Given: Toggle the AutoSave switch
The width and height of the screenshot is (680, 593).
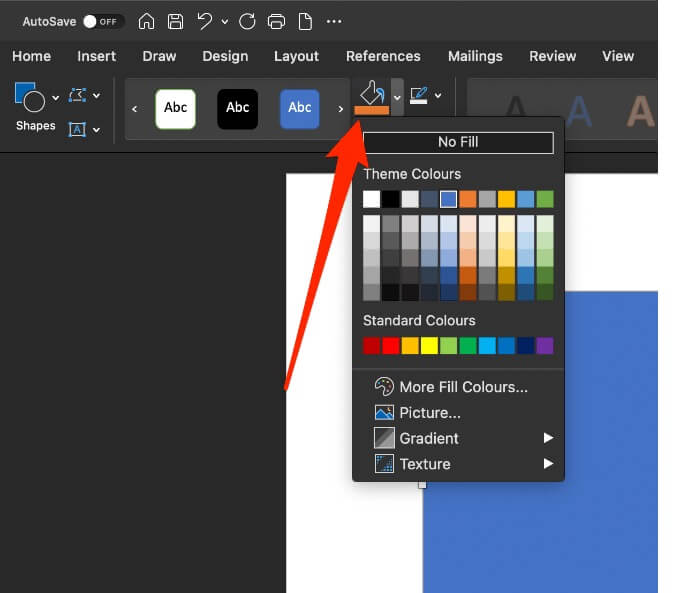Looking at the screenshot, I should point(102,21).
